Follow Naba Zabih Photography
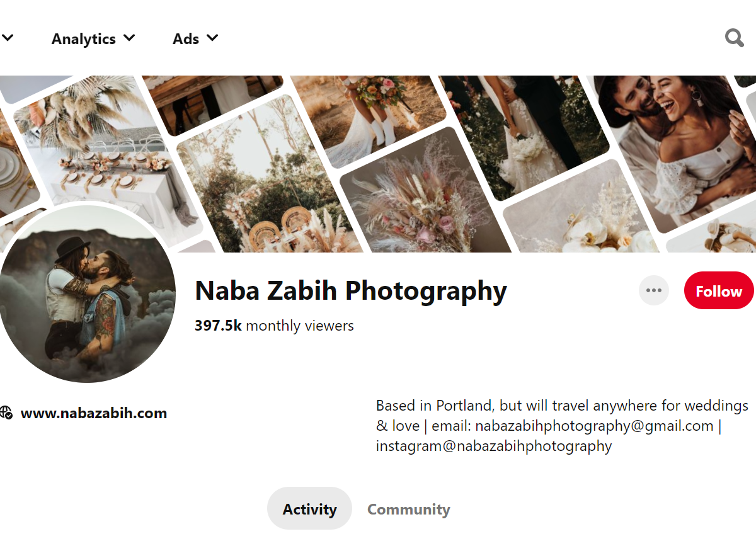This screenshot has height=546, width=756. (718, 291)
